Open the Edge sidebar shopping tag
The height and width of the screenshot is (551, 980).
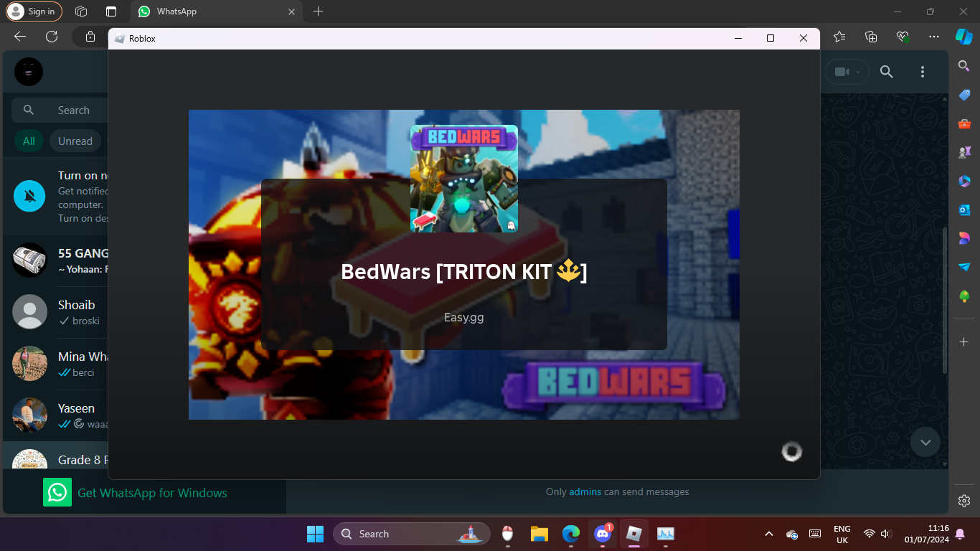coord(964,95)
